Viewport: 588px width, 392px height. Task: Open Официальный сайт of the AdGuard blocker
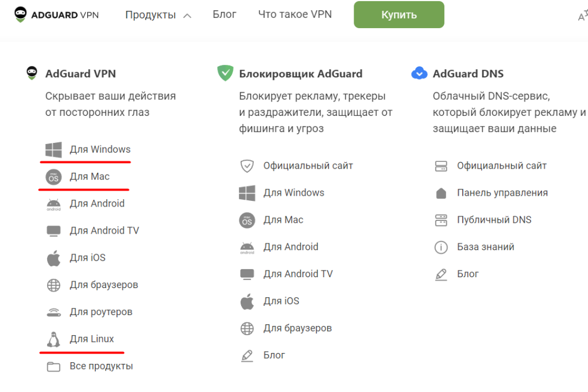pyautogui.click(x=308, y=166)
